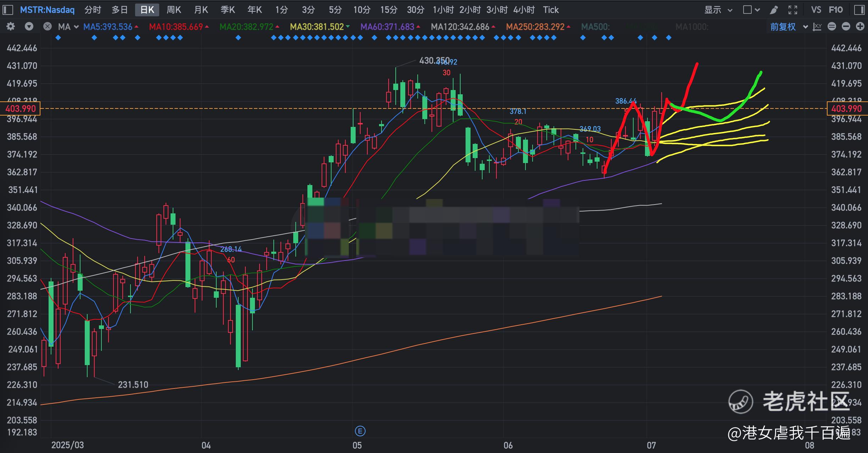The image size is (868, 453).
Task: Open the X,Y axis settings icon
Action: (817, 27)
